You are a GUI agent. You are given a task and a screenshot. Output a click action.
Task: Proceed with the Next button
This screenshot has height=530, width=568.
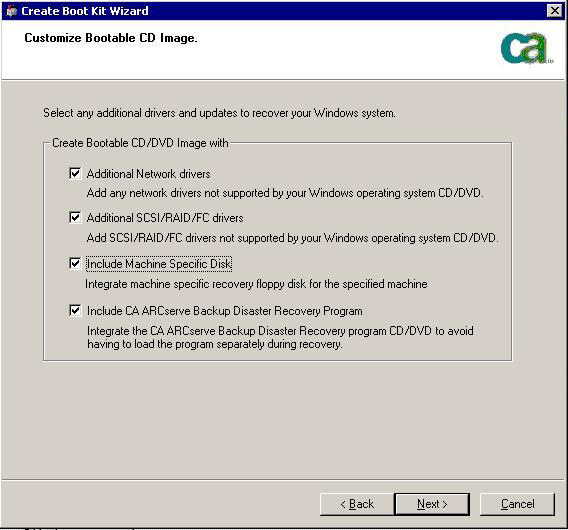(432, 504)
